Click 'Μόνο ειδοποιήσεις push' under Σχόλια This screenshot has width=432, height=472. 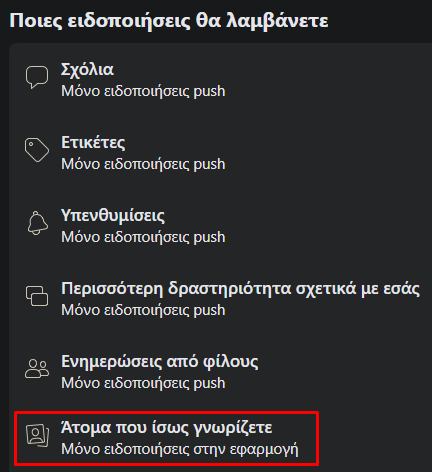[143, 91]
